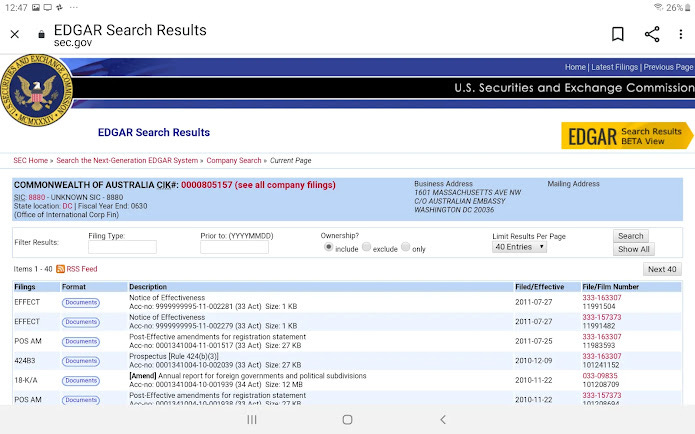
Task: Open Documents for the 424B3 filing
Action: (81, 361)
